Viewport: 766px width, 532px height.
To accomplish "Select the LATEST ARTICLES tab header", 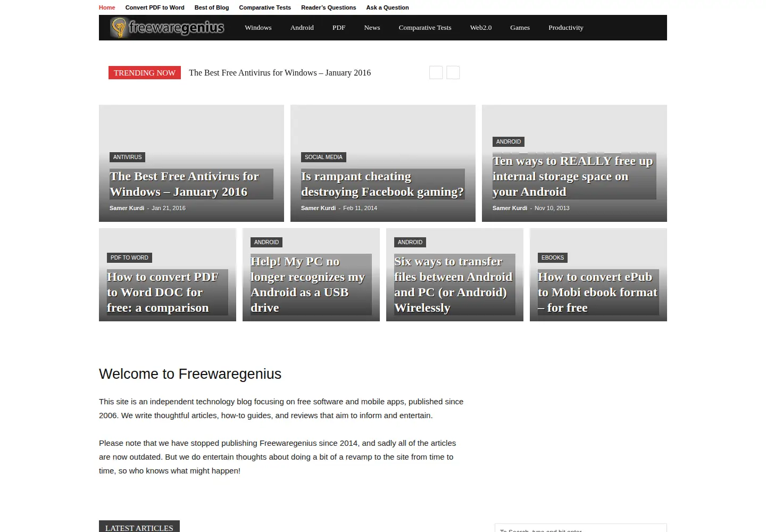I will point(139,527).
